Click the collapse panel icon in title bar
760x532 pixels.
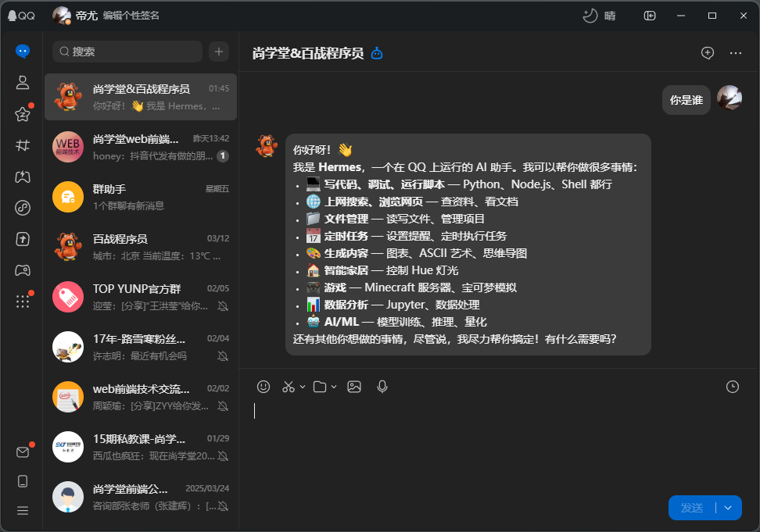[x=650, y=16]
